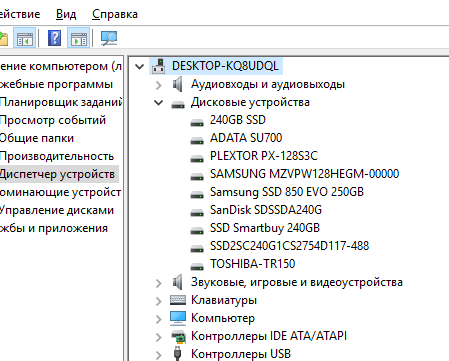This screenshot has height=361, width=449.
Task: Select the SSD2SC240G1CS2754D117-488 device entry
Action: tap(289, 246)
